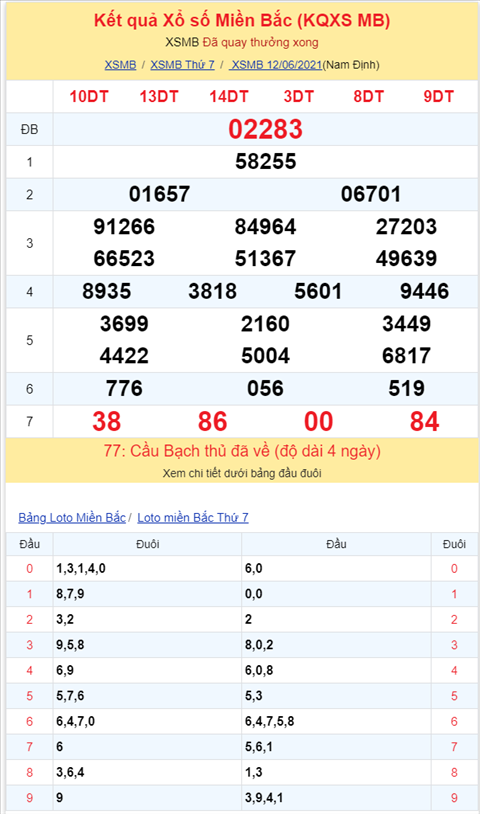Select the special prize number 02283
The height and width of the screenshot is (814, 480).
click(x=265, y=129)
